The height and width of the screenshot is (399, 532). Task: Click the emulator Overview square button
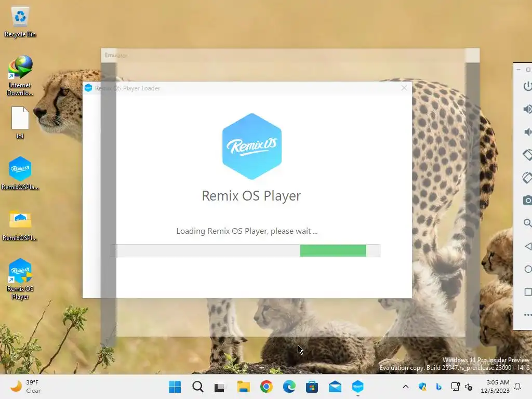[528, 292]
